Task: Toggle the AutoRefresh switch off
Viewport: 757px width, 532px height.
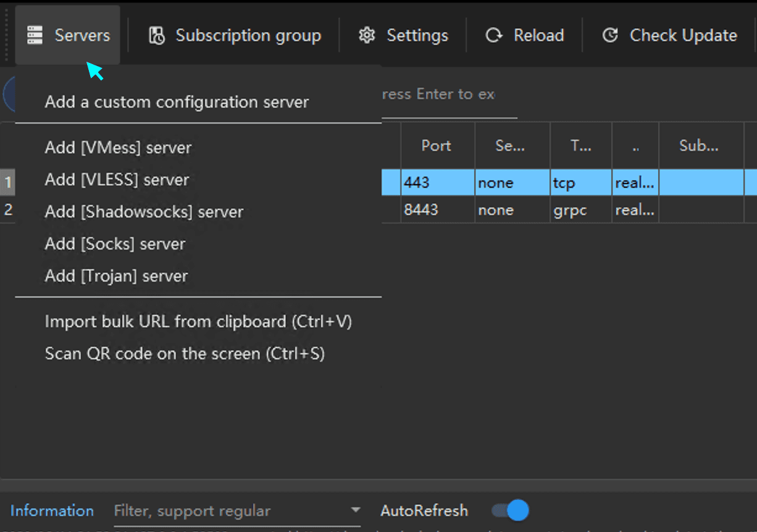Action: click(x=511, y=511)
